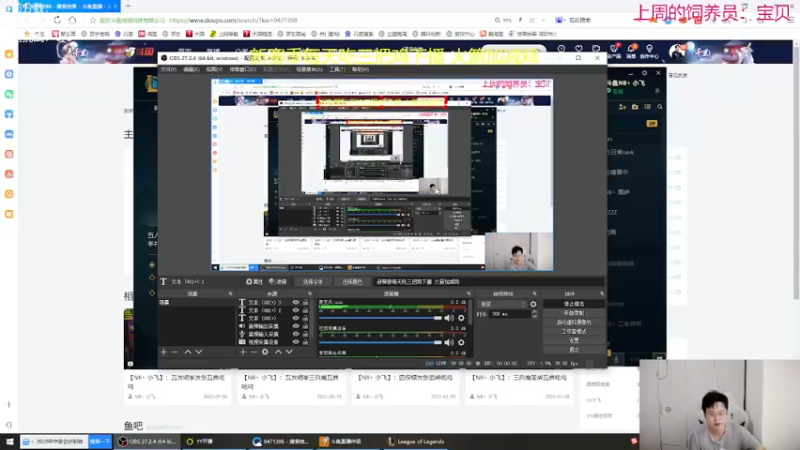
Task: Open OBS 停靠窗口(D) Docks menu
Action: (242, 69)
